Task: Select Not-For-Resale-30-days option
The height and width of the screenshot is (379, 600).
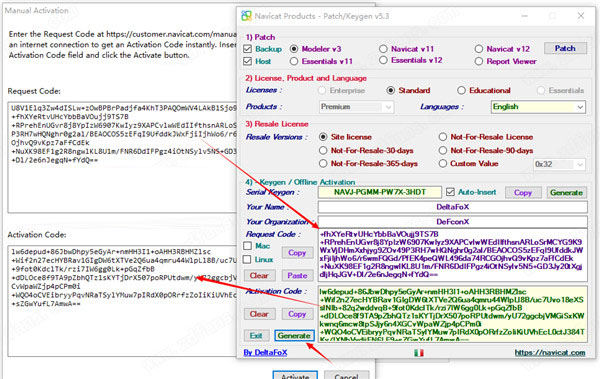Action: (x=323, y=150)
